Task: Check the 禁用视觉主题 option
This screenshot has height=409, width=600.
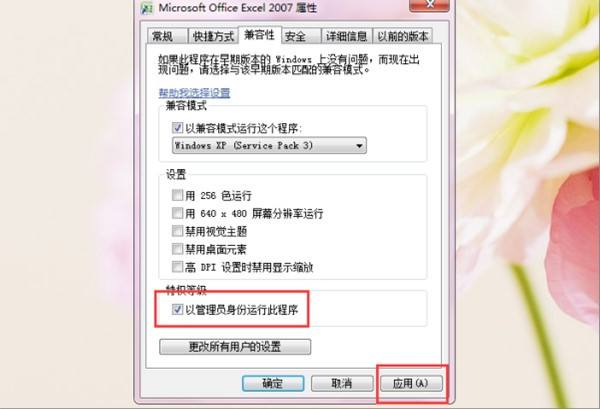Action: [177, 231]
